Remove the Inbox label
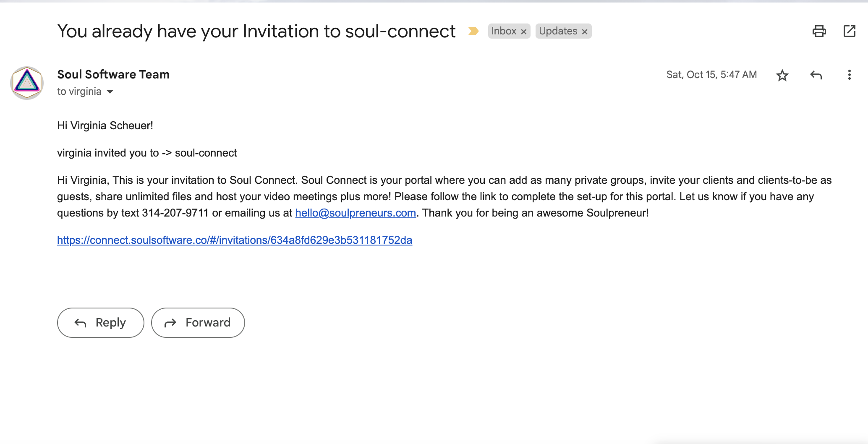The height and width of the screenshot is (444, 868). tap(523, 31)
